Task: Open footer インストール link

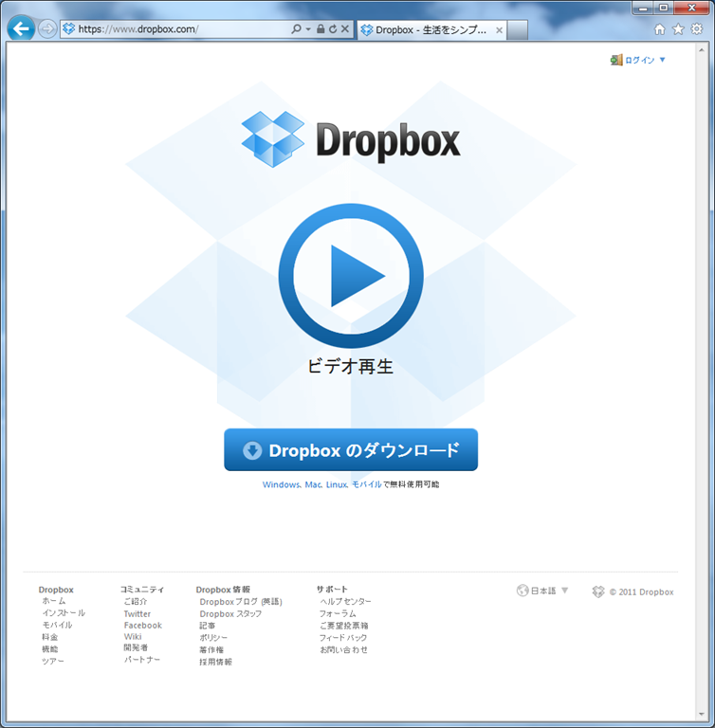Action: pos(64,613)
